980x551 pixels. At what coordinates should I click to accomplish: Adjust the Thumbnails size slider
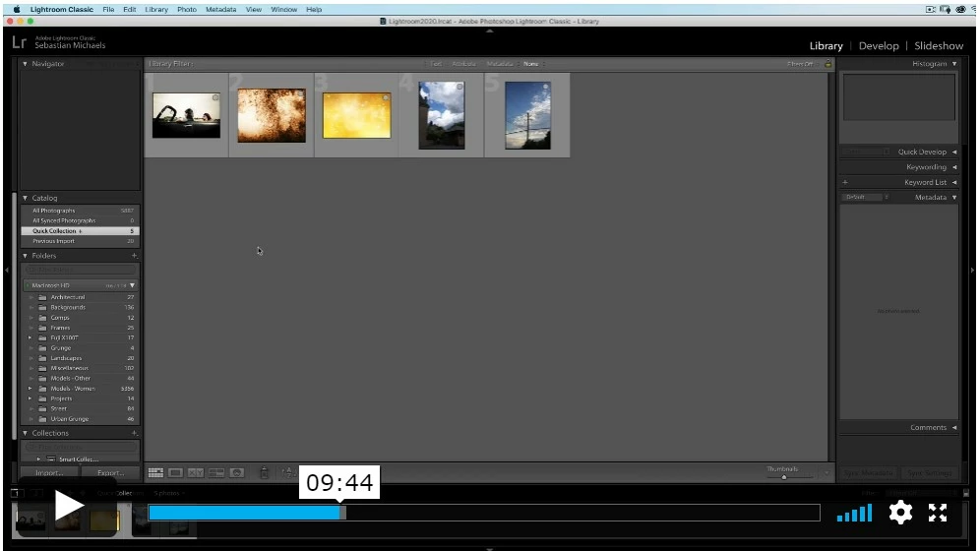click(784, 477)
